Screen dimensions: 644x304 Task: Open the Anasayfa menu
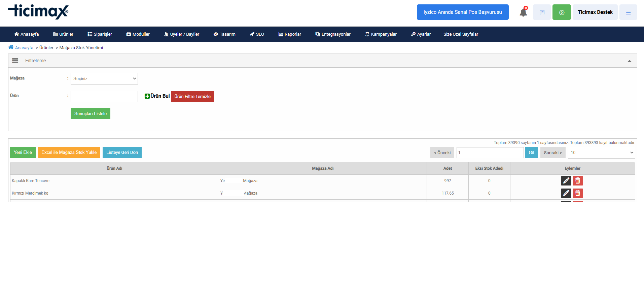click(x=27, y=34)
